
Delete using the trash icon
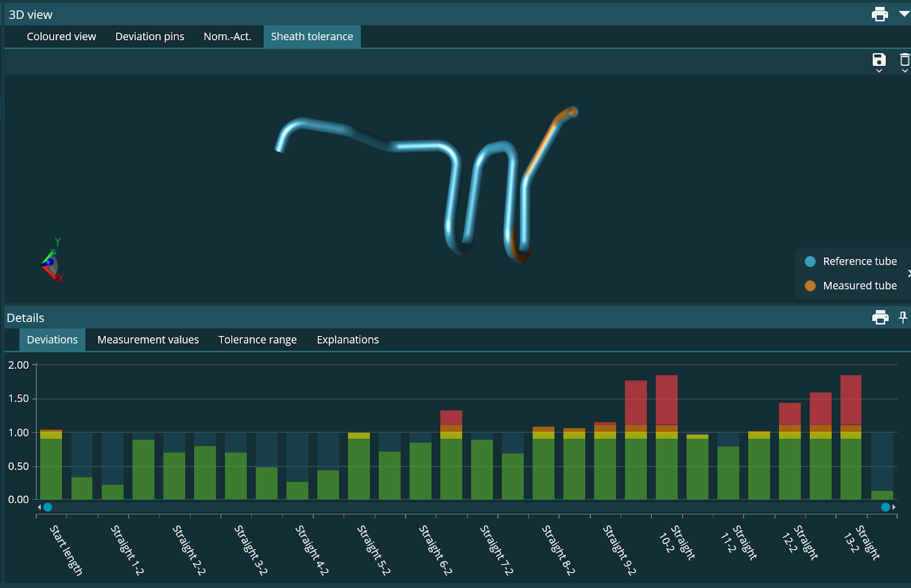point(904,59)
